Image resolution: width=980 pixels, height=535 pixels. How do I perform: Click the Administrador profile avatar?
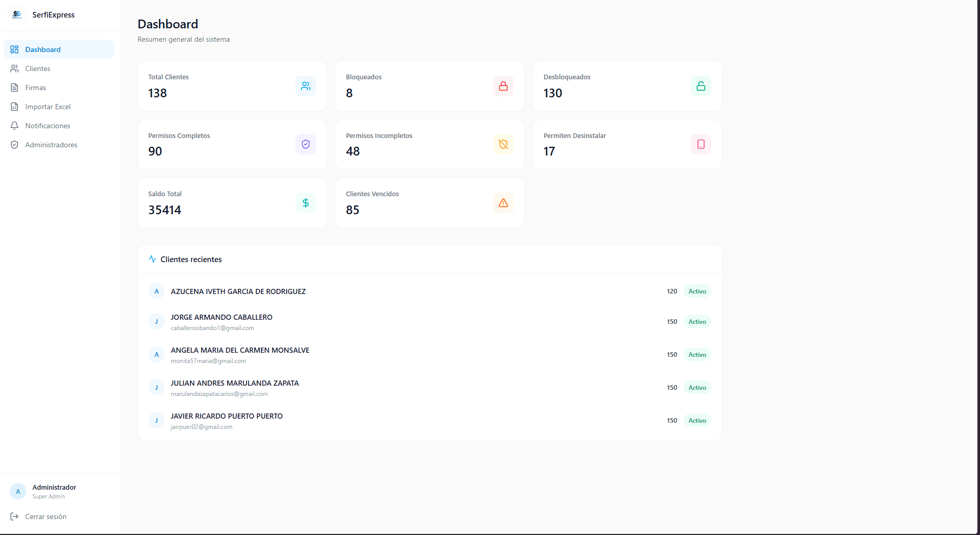tap(18, 491)
